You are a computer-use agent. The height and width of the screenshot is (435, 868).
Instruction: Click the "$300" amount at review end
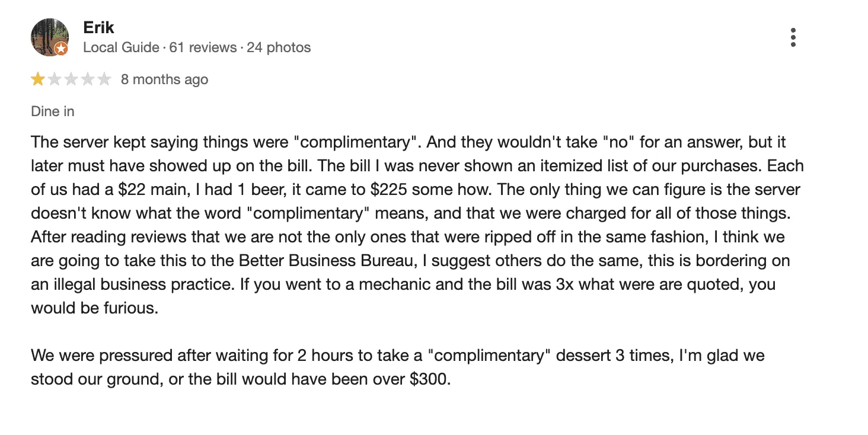(x=429, y=379)
